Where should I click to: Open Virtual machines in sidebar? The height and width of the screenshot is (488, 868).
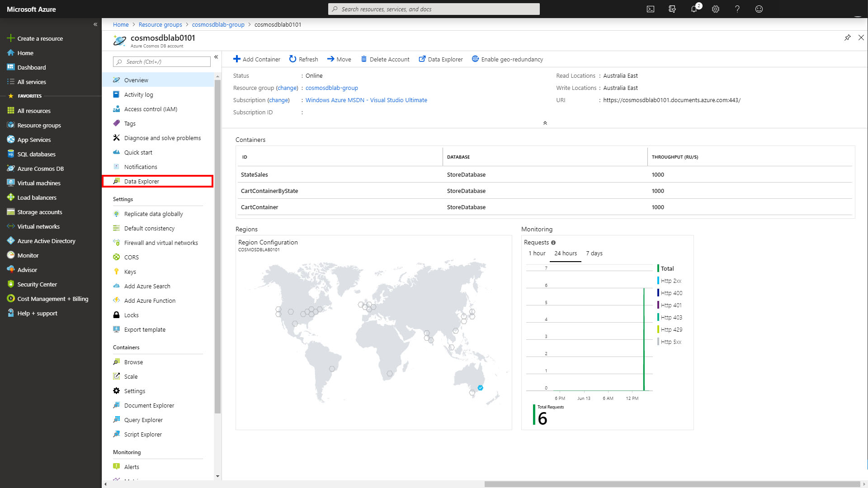coord(34,183)
